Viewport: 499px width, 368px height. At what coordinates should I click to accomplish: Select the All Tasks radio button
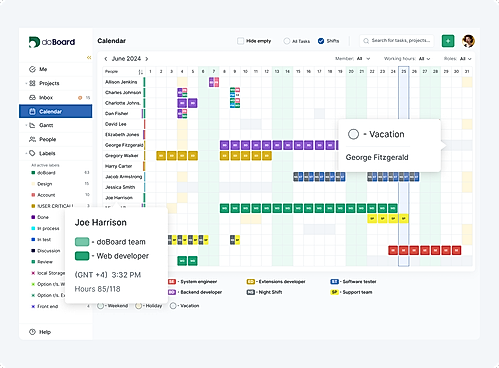point(287,41)
